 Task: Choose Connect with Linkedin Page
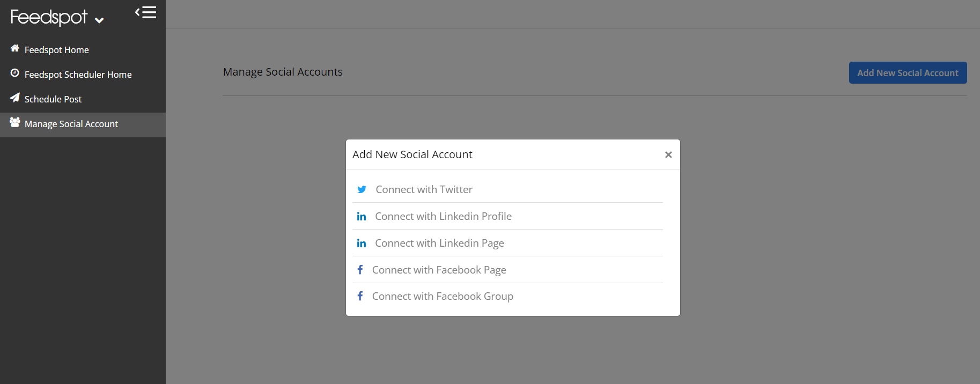coord(440,243)
